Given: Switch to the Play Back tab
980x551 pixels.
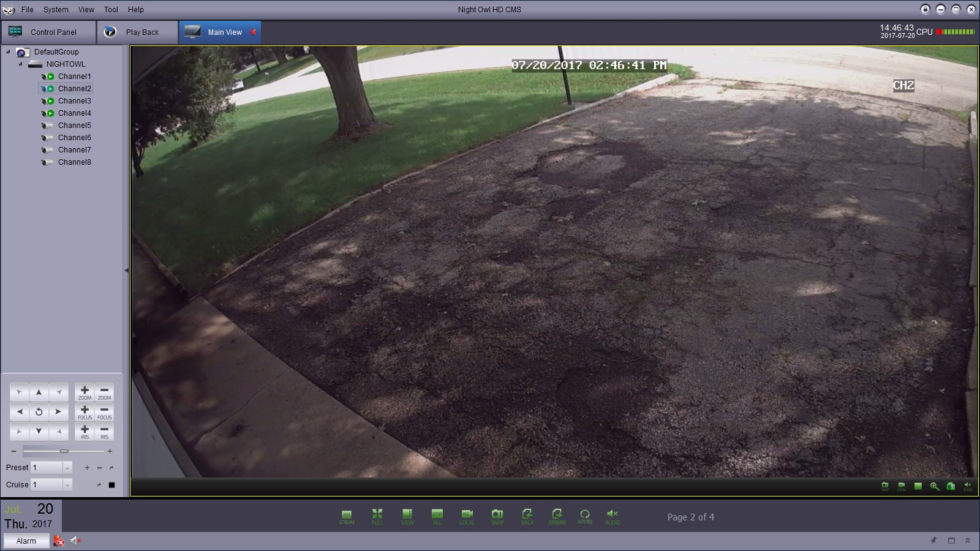Looking at the screenshot, I should tap(137, 32).
